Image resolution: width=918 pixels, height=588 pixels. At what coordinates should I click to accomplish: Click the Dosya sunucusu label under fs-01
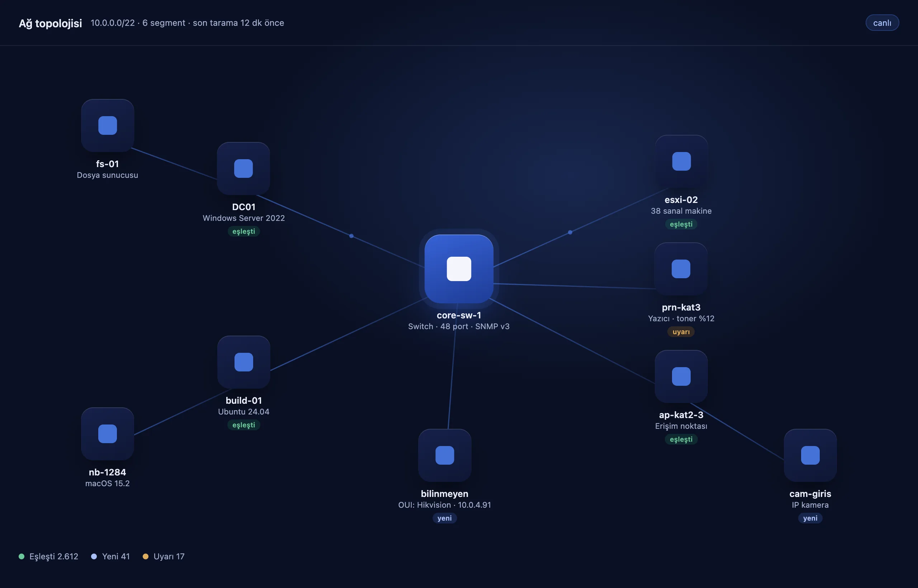(107, 175)
